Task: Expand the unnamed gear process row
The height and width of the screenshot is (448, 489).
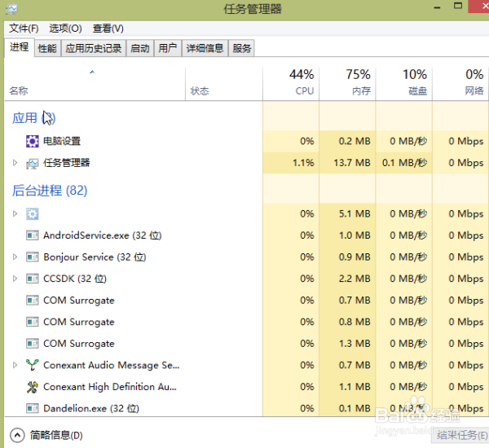Action: tap(15, 214)
